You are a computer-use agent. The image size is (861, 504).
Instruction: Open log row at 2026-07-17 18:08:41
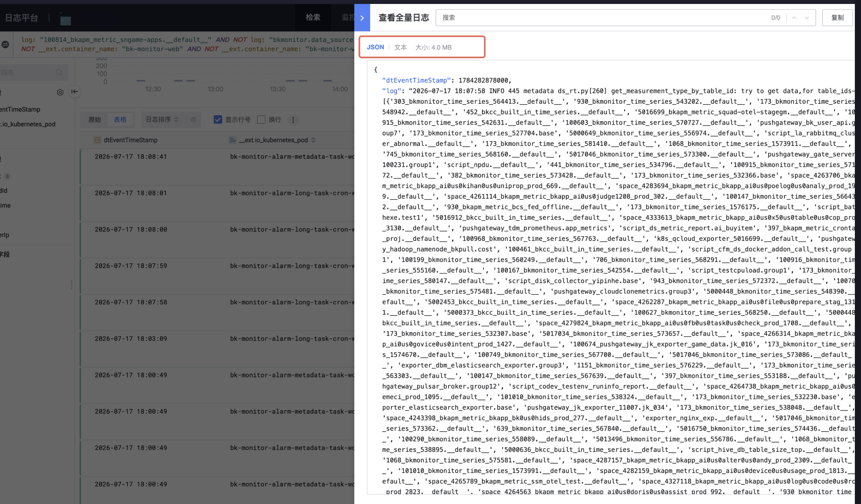[217, 167]
